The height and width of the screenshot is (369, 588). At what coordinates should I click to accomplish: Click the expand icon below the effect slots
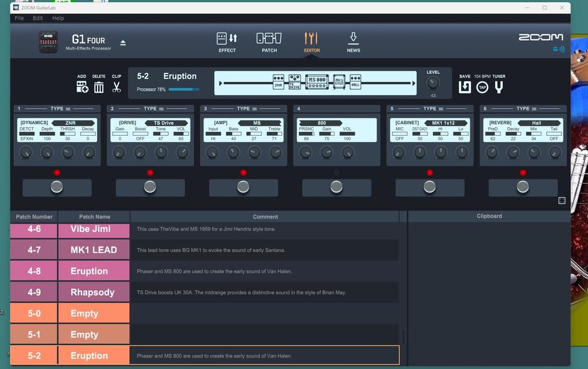(562, 201)
